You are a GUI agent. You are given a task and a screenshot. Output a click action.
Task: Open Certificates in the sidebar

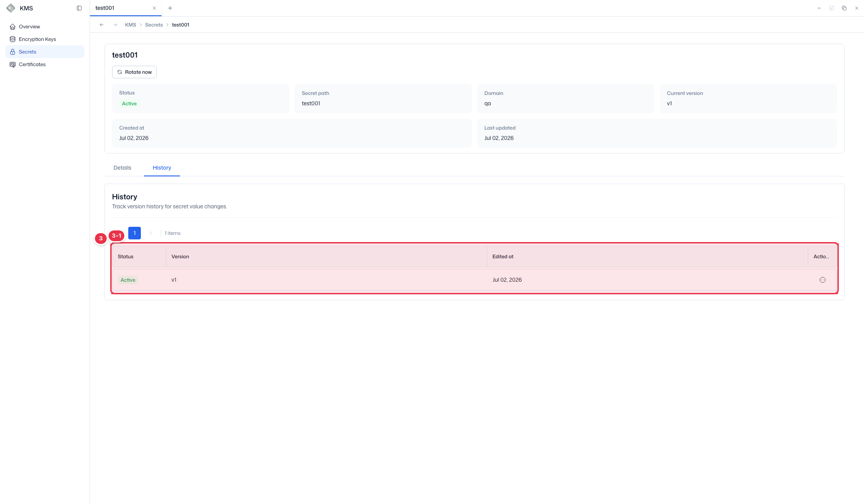tap(45, 64)
